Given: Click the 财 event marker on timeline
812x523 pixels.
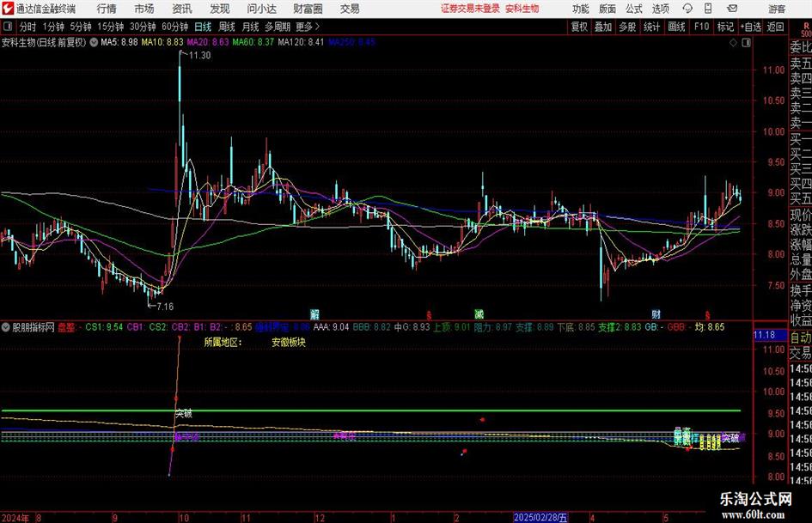Looking at the screenshot, I should 656,314.
